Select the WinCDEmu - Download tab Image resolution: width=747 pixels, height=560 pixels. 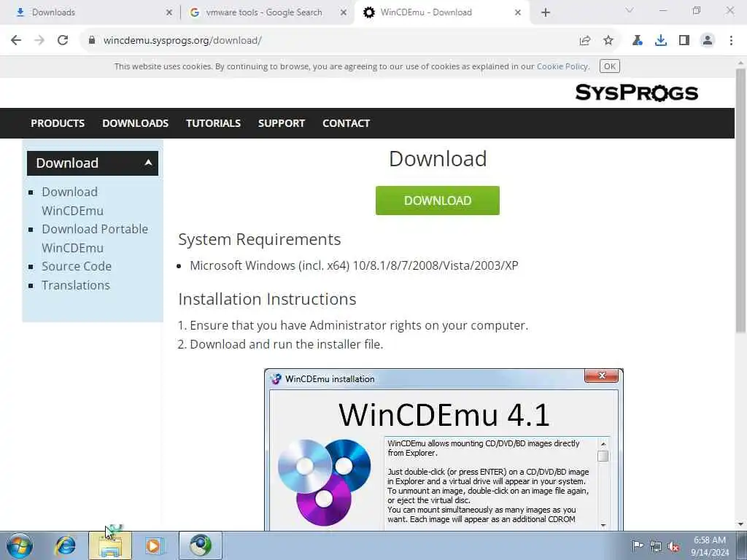443,12
